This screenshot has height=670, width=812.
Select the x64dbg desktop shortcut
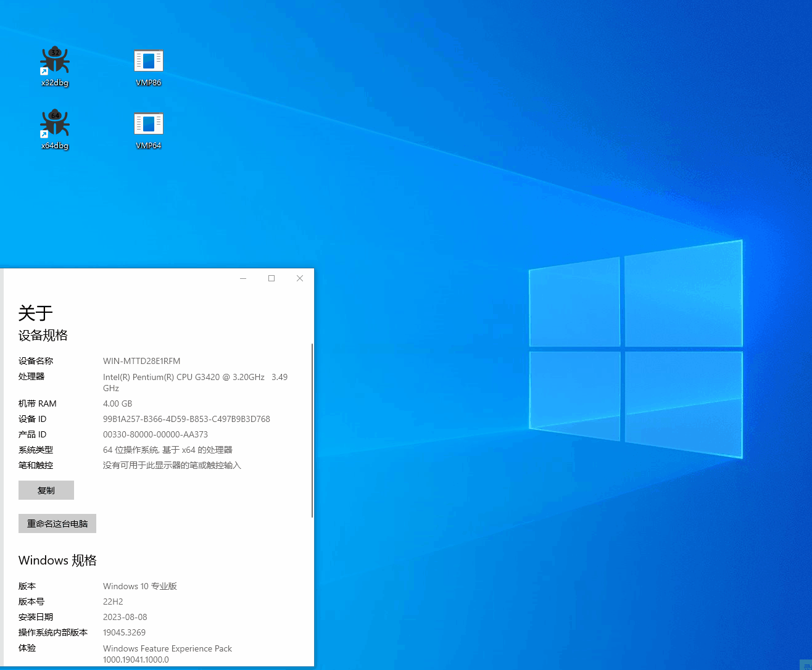click(x=55, y=130)
